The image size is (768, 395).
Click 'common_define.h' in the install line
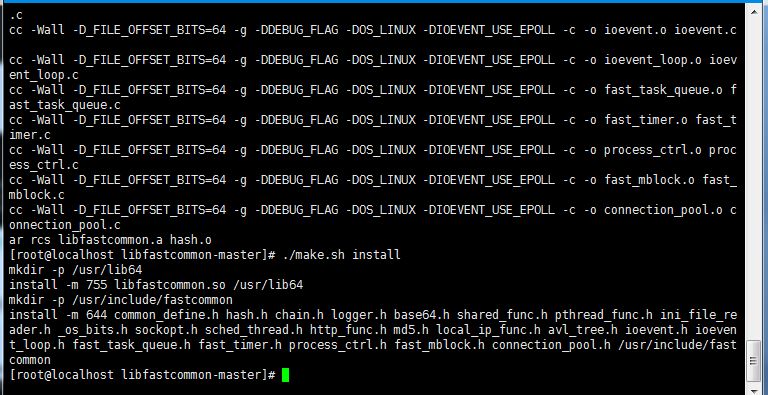point(166,315)
